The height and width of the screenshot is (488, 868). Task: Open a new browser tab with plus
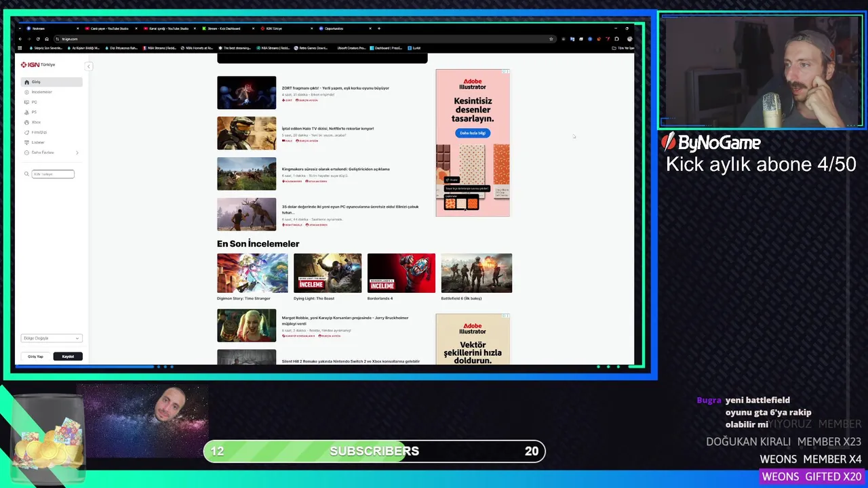coord(379,28)
